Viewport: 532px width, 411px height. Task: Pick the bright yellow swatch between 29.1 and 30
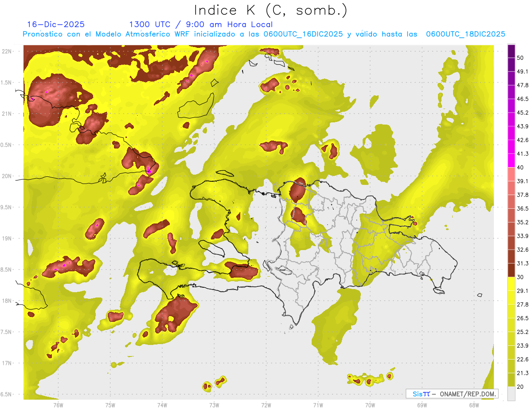511,284
